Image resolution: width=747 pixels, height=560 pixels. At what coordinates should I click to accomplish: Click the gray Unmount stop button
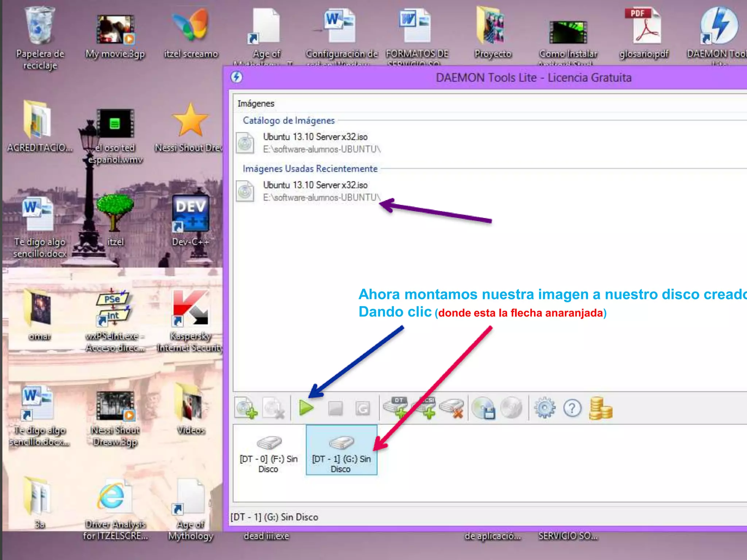pos(335,408)
